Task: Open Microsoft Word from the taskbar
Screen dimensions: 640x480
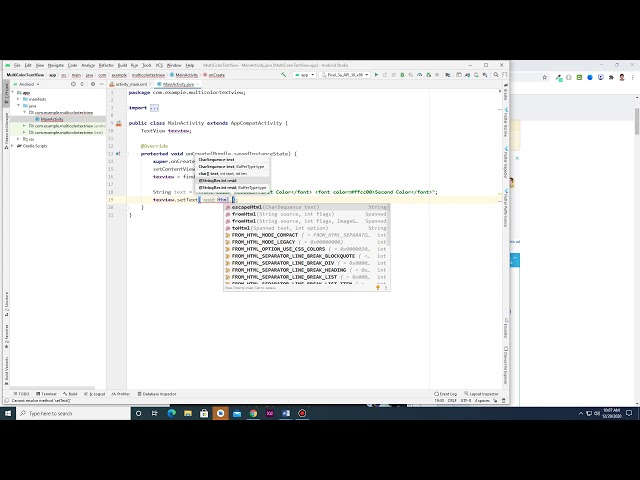Action: pyautogui.click(x=286, y=413)
